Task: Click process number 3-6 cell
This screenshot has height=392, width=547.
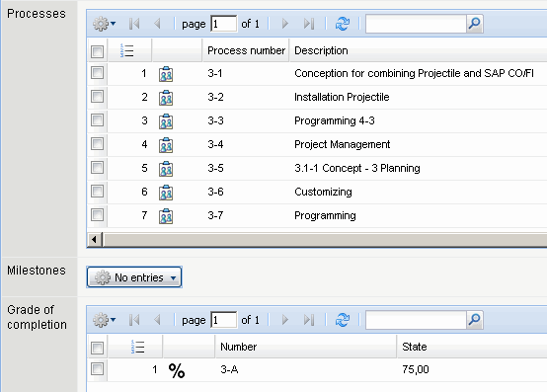Action: (x=215, y=192)
